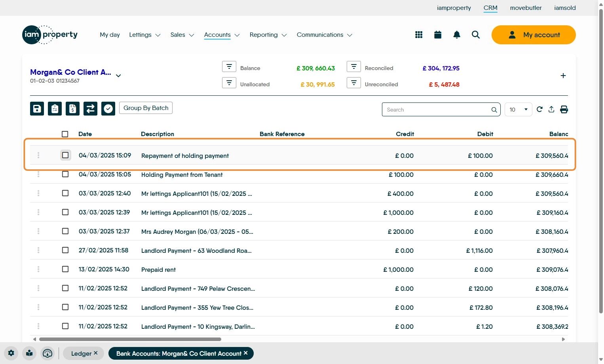Click the transaction Search field
Image resolution: width=604 pixels, height=364 pixels.
(435, 110)
